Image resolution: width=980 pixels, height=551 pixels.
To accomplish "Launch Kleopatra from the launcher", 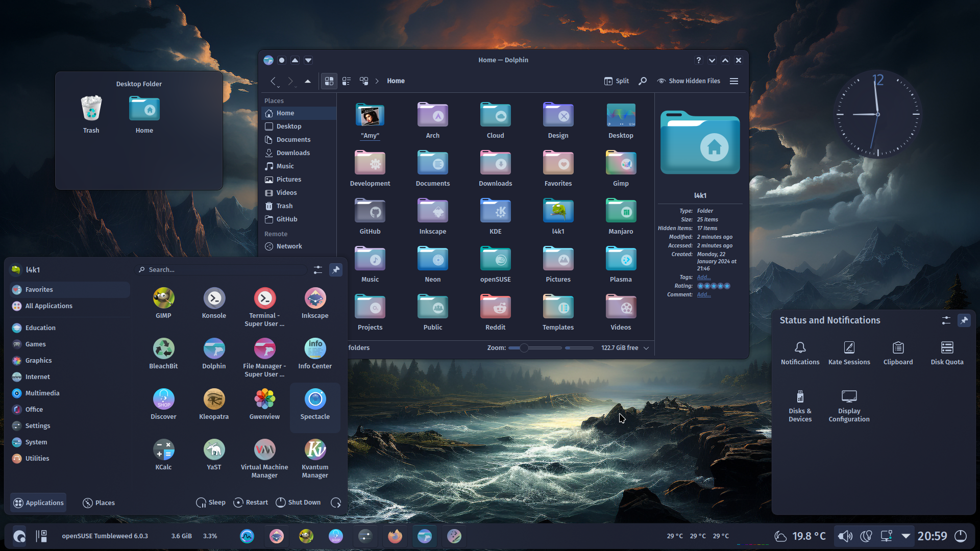I will pyautogui.click(x=214, y=404).
